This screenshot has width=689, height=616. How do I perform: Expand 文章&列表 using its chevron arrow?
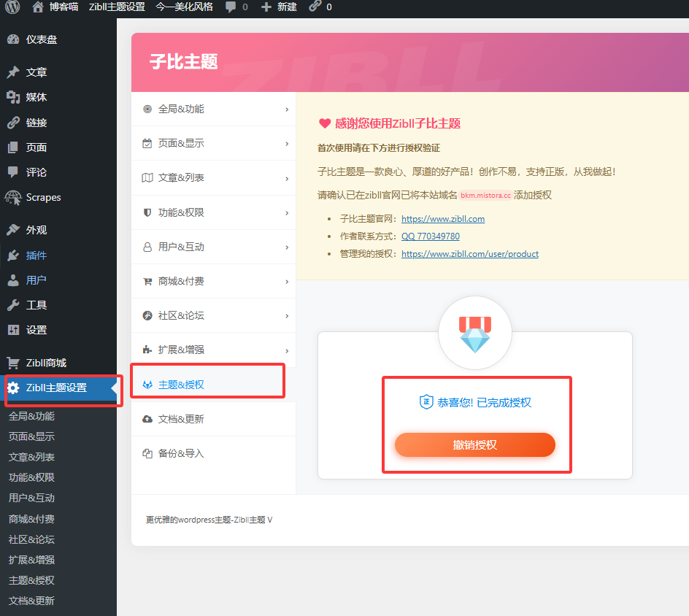pyautogui.click(x=287, y=178)
